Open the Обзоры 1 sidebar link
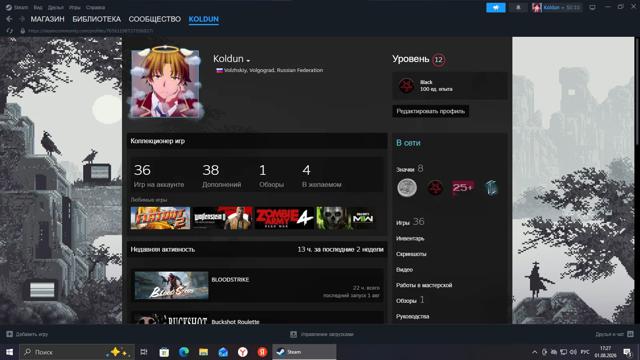Viewport: 640px width, 360px height. point(410,300)
